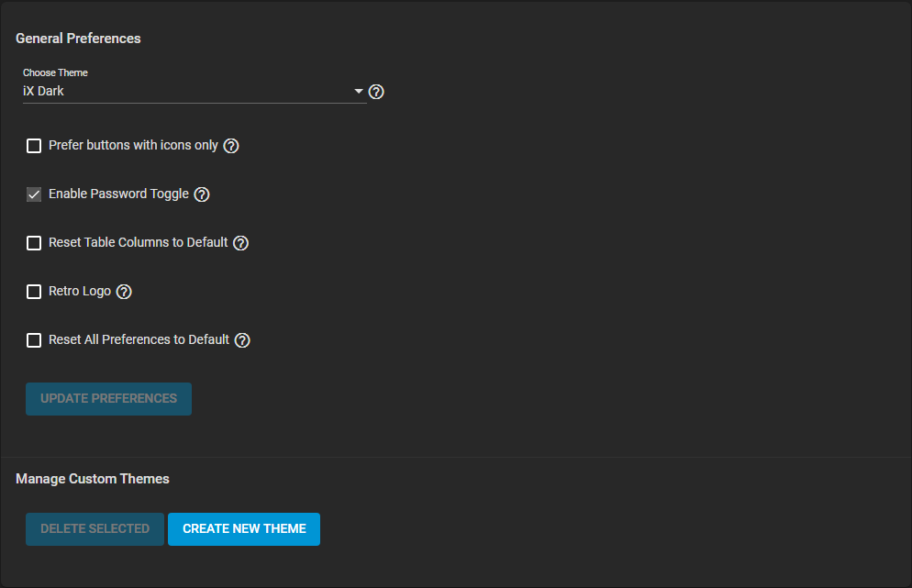Tick Reset Table Columns to Default checkbox
This screenshot has width=912, height=588.
(34, 242)
